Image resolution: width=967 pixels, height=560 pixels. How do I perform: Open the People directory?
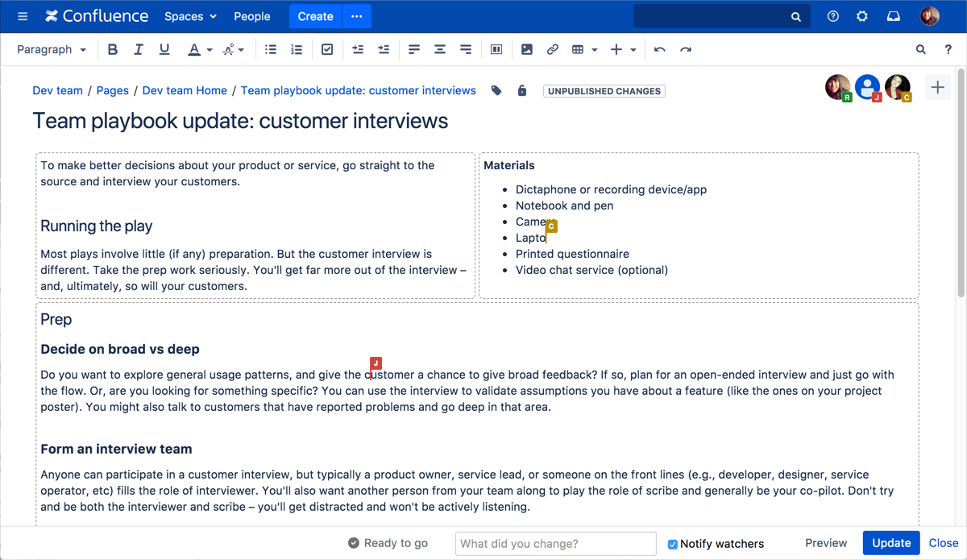pos(251,16)
